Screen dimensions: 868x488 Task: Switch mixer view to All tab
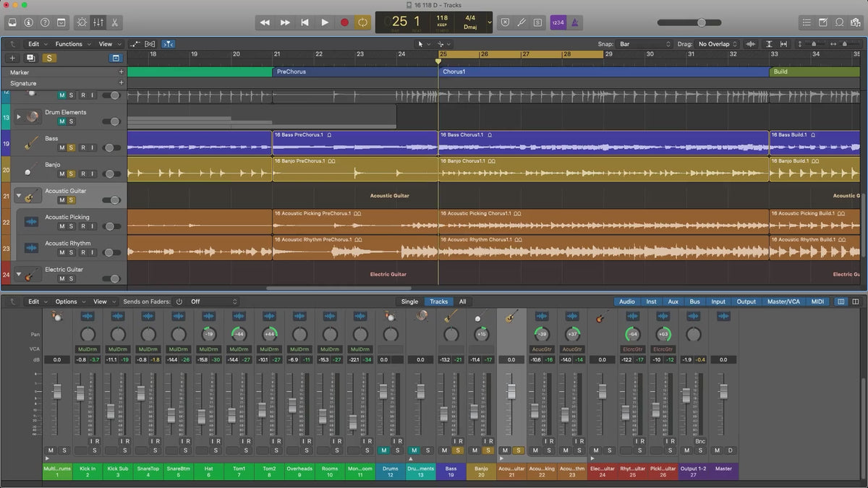tap(462, 301)
